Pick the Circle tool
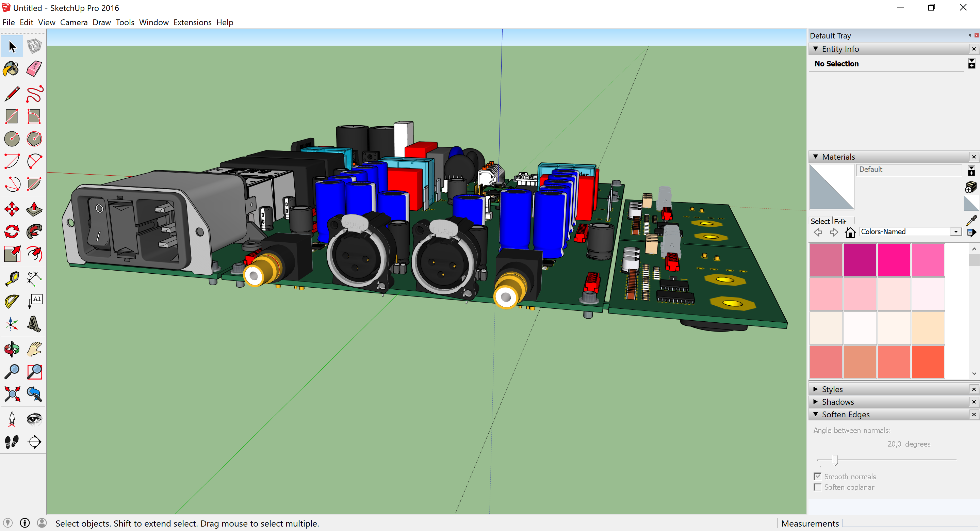The width and height of the screenshot is (980, 531). click(12, 139)
